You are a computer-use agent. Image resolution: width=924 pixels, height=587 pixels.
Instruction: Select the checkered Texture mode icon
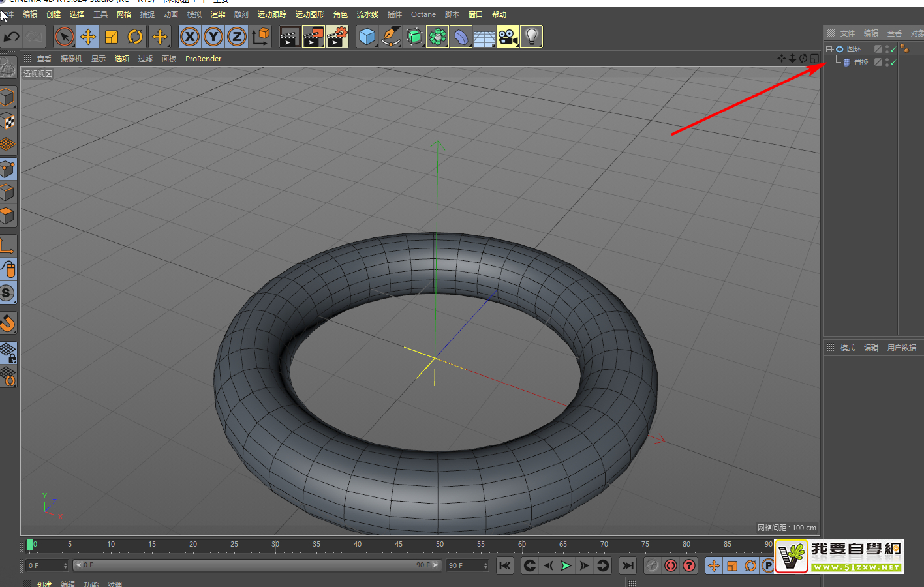(x=7, y=121)
